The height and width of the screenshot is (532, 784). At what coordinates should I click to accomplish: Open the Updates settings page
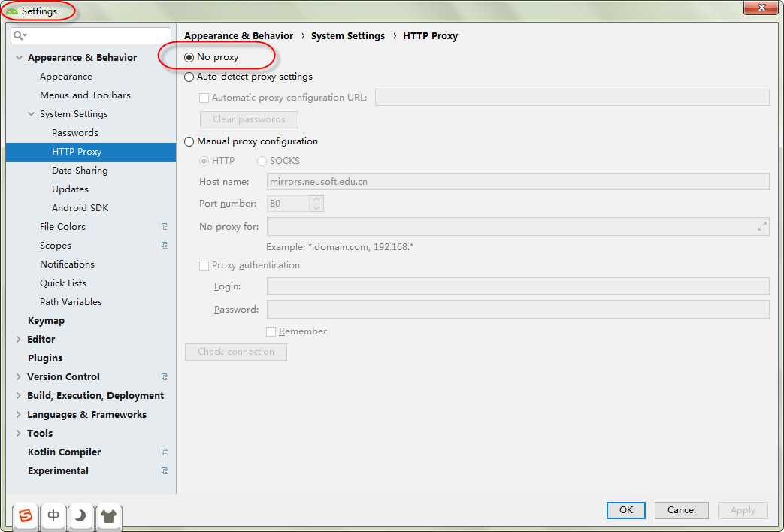70,189
